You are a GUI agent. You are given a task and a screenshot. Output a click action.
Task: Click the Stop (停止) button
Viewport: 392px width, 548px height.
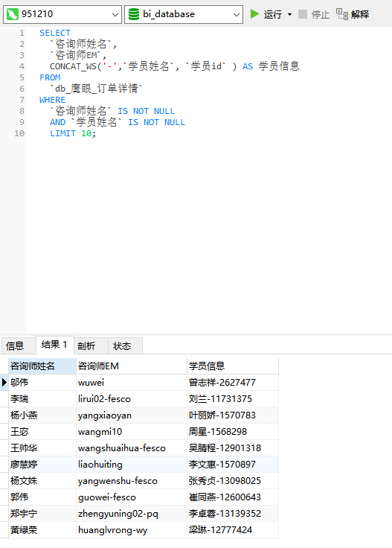313,14
